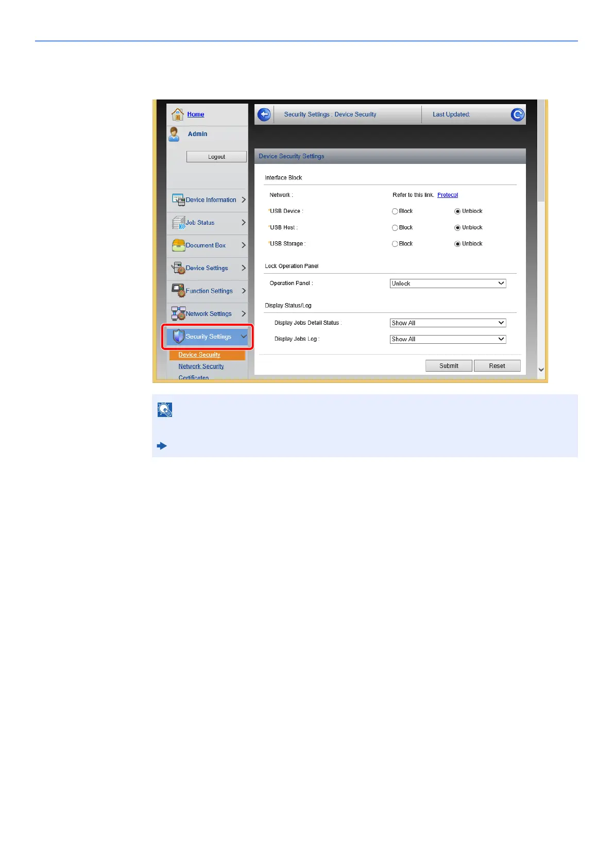Click the note lightbulb icon below screenshot
This screenshot has height=868, width=613.
tap(165, 410)
